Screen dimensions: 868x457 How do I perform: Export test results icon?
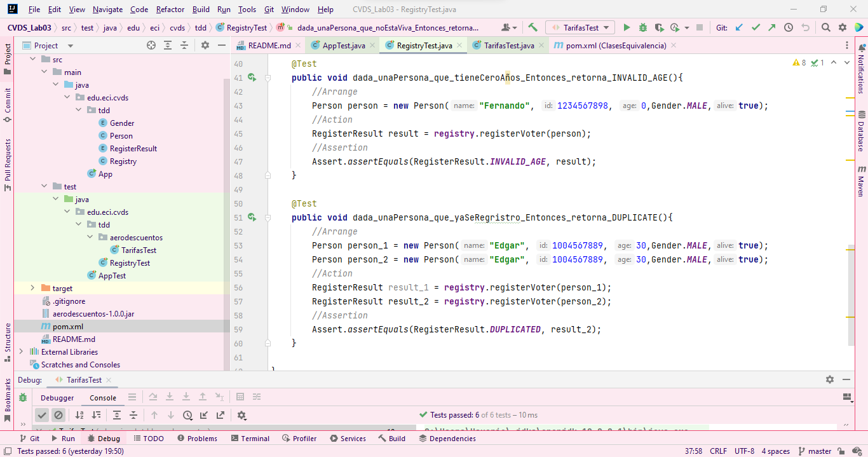[220, 415]
